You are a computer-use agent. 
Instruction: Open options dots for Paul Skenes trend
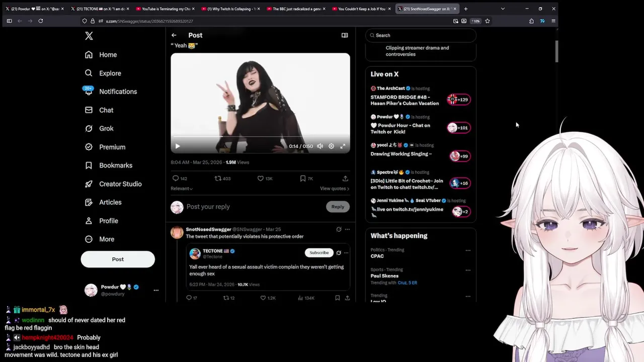(468, 270)
